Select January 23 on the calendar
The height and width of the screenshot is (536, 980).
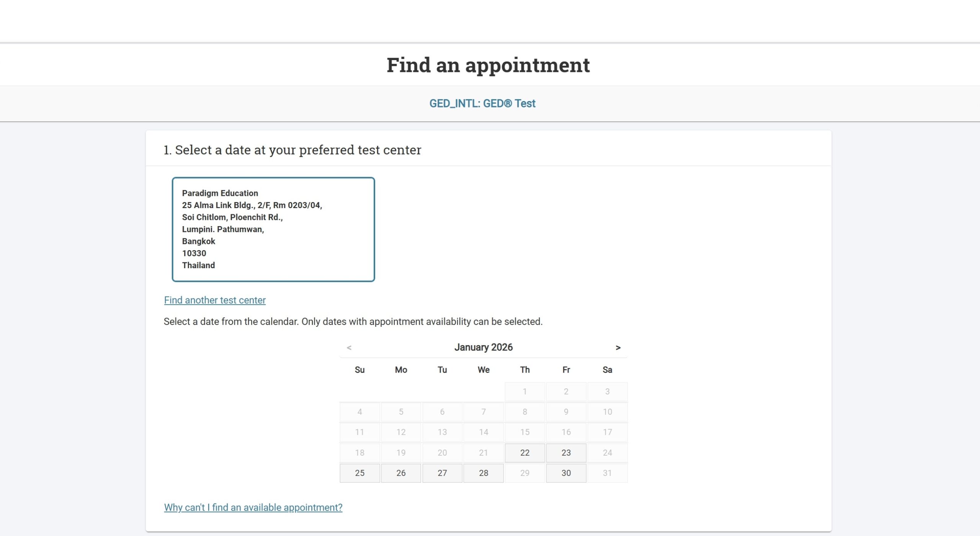[566, 453]
